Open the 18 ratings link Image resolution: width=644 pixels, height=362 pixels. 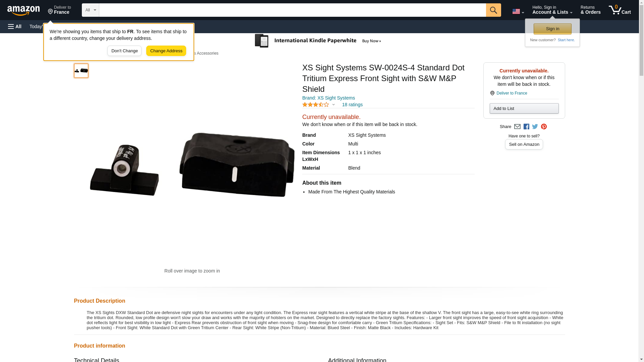(352, 105)
